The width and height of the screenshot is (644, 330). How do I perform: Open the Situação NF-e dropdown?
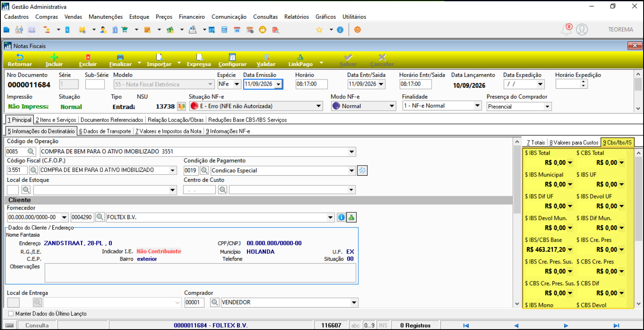tap(319, 106)
